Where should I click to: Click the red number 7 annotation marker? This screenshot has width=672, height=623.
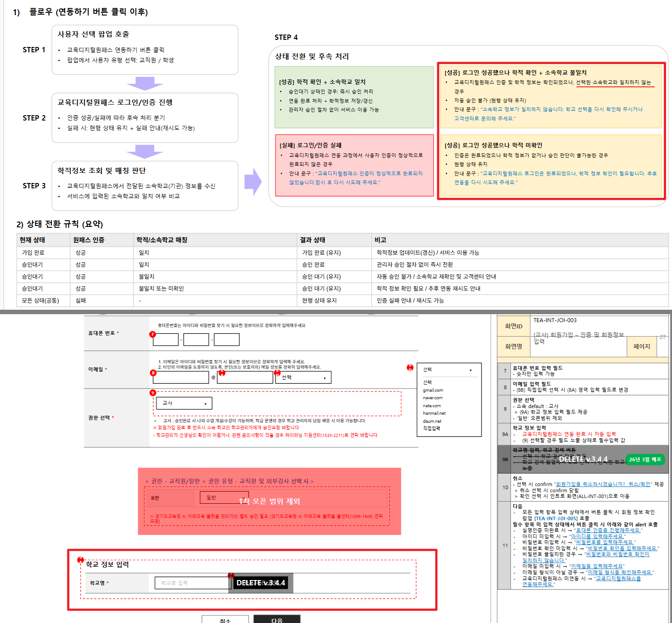(x=152, y=335)
